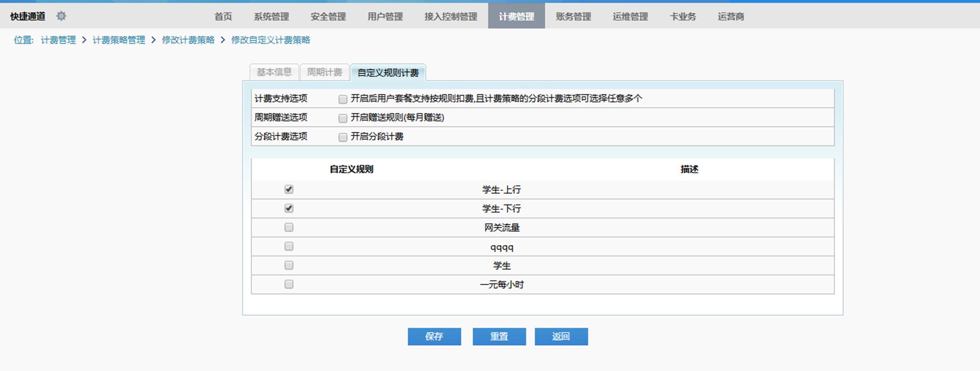Uncheck the 学生-下行 rule checkbox
Screen dimensions: 980x371
(x=289, y=208)
